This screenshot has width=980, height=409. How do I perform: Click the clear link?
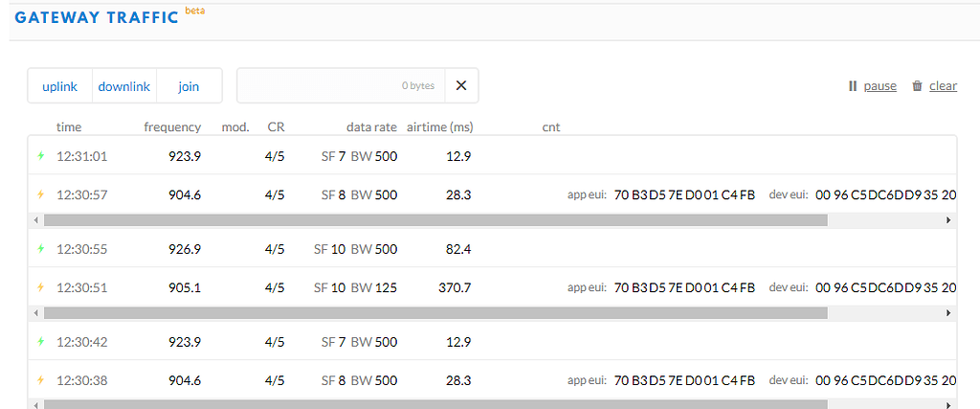943,86
